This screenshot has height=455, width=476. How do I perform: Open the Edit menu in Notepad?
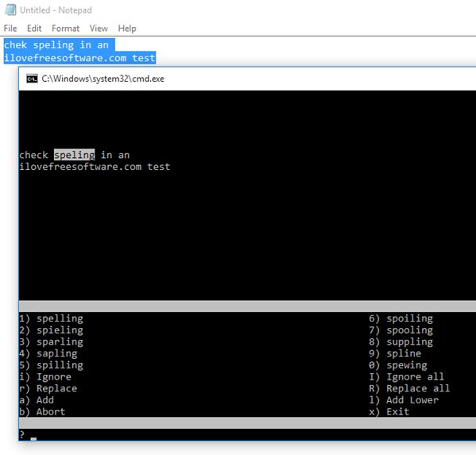[x=34, y=29]
